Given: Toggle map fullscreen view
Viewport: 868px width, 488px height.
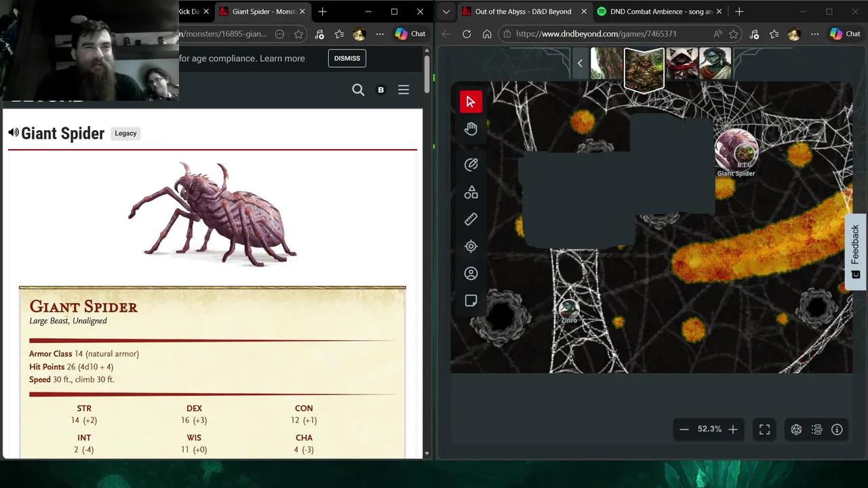Looking at the screenshot, I should [764, 429].
